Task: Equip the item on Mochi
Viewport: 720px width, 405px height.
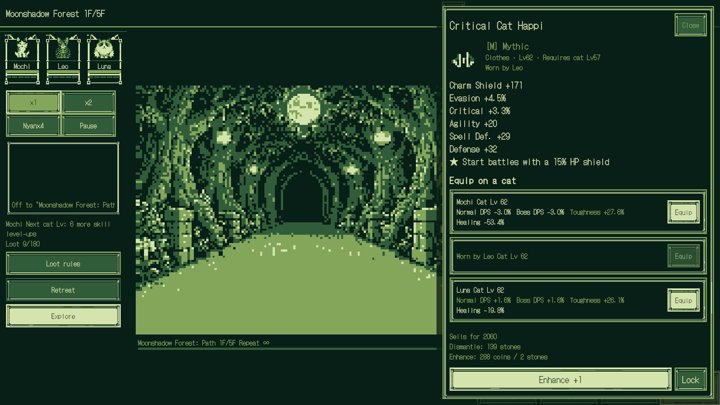Action: [683, 212]
